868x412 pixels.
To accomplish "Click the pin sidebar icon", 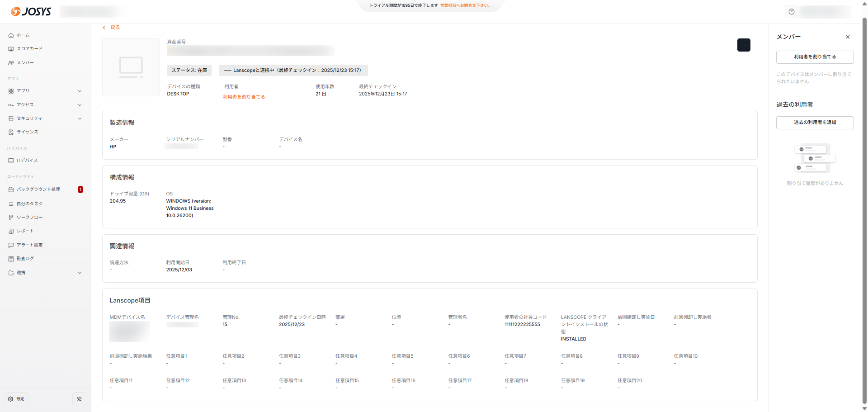I will pos(79,399).
